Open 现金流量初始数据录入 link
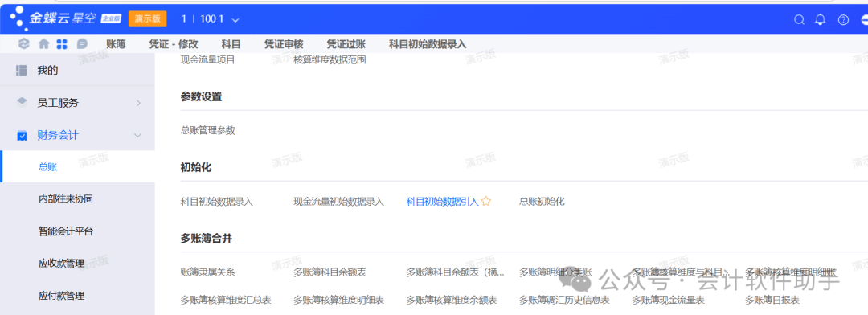 tap(339, 202)
